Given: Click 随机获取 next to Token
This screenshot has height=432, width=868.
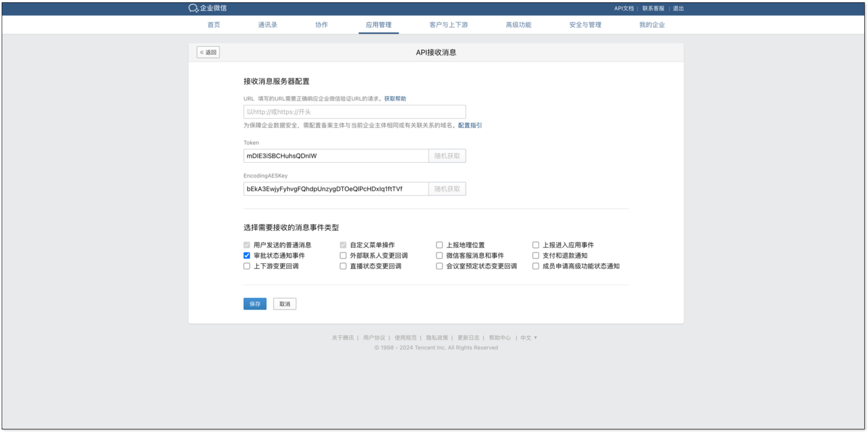Looking at the screenshot, I should [x=447, y=156].
